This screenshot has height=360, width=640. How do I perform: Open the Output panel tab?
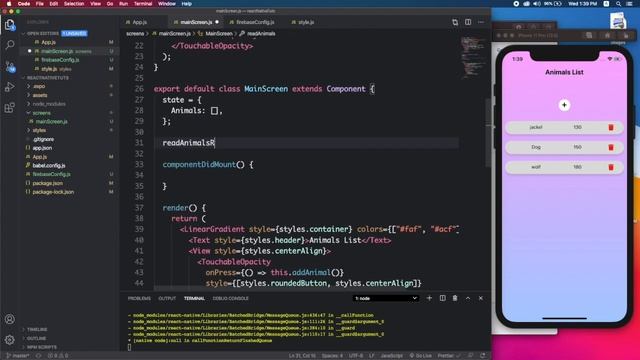(167, 298)
